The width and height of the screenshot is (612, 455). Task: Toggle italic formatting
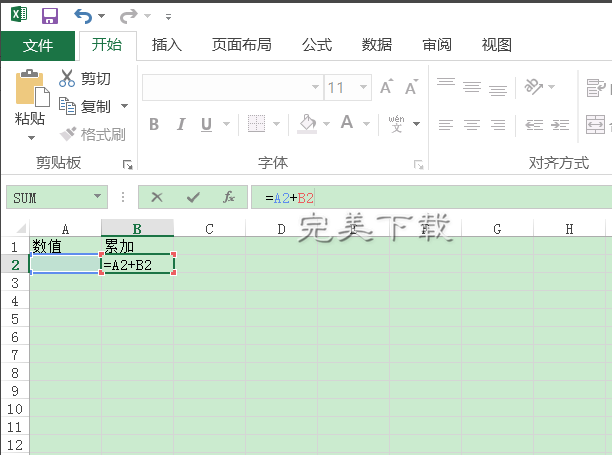point(180,124)
